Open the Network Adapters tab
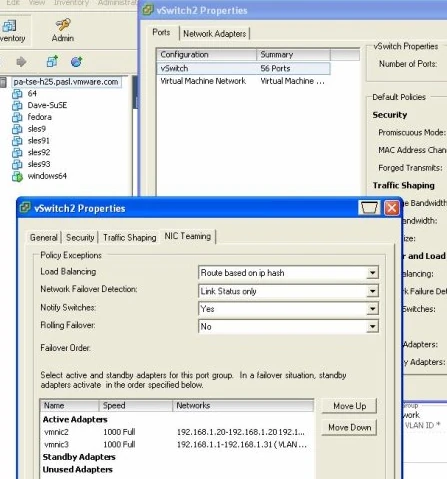 pyautogui.click(x=215, y=34)
